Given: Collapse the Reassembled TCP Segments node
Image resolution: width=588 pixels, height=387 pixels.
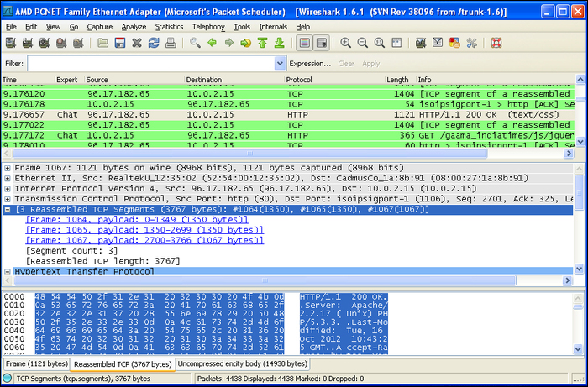Looking at the screenshot, I should coord(8,209).
